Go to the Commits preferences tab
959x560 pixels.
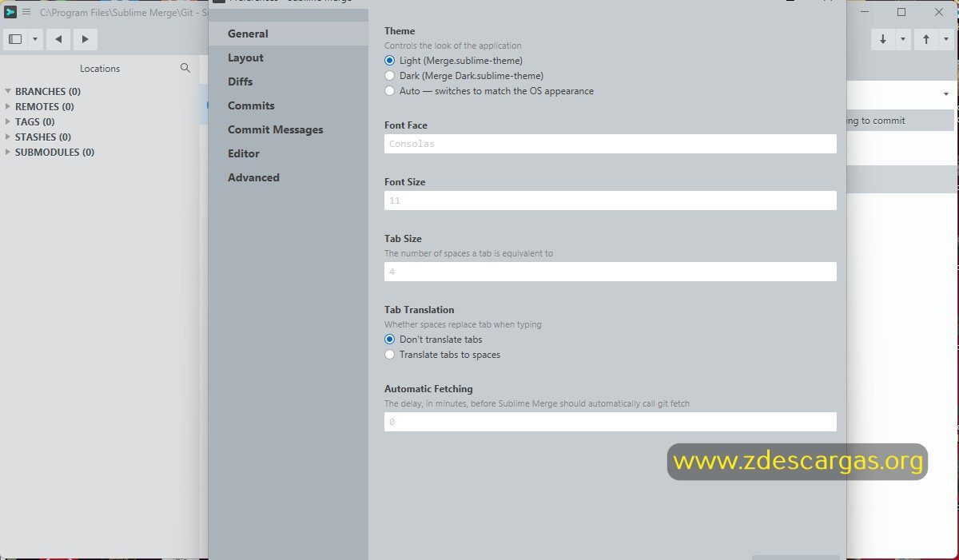coord(288,105)
